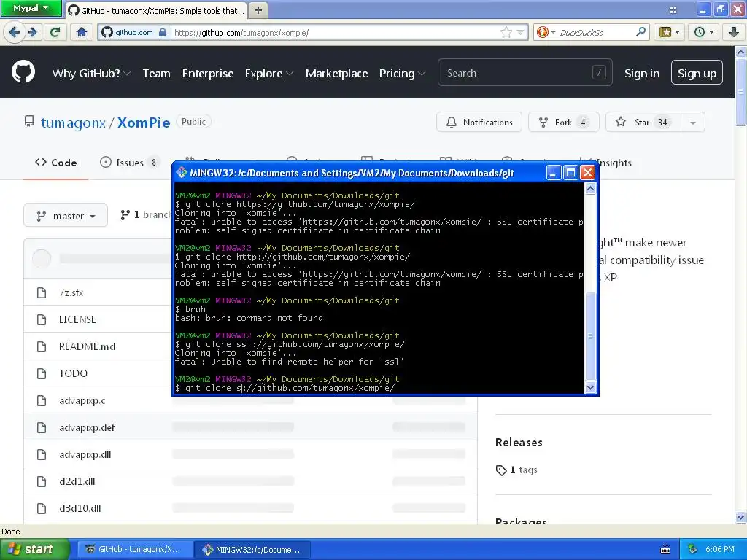Select the MINGW32 taskbar button
The image size is (747, 560).
coord(252,550)
